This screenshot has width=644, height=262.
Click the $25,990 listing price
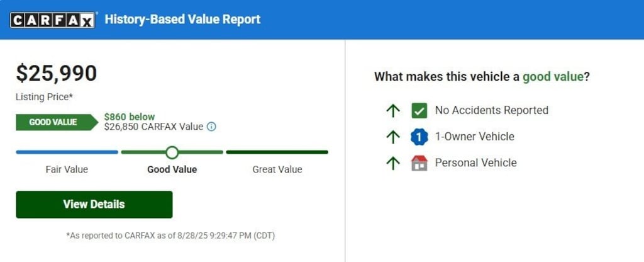click(x=56, y=73)
